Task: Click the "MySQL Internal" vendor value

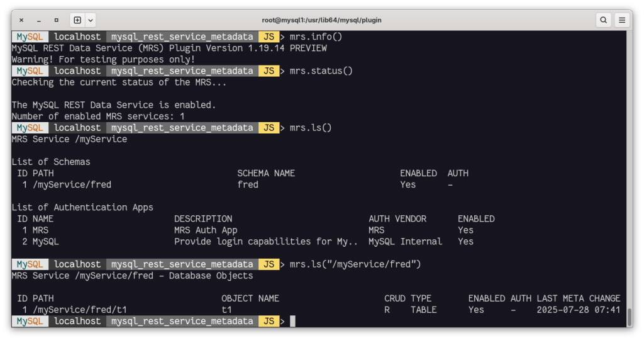Action: click(406, 241)
